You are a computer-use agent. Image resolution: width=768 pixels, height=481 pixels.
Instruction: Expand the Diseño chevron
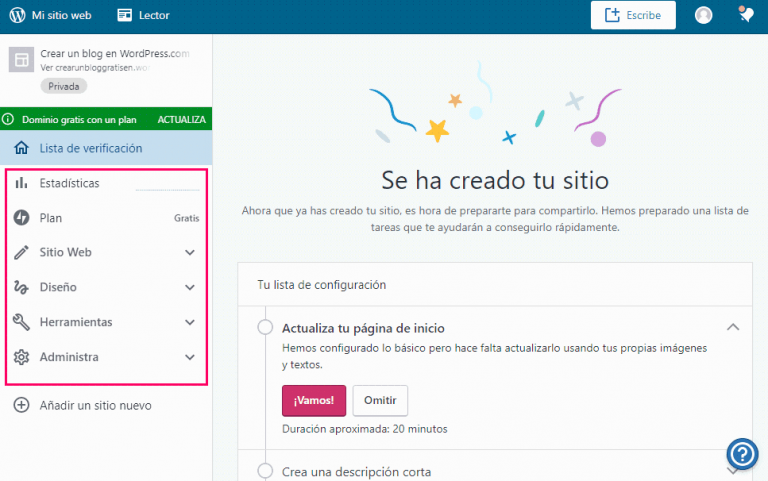[x=190, y=288]
